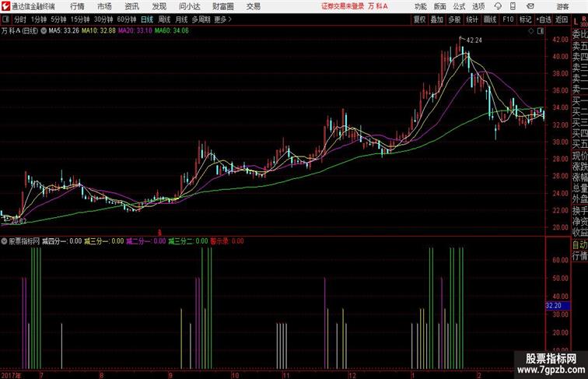Open the mail message icon
The image size is (588, 379).
530,6
